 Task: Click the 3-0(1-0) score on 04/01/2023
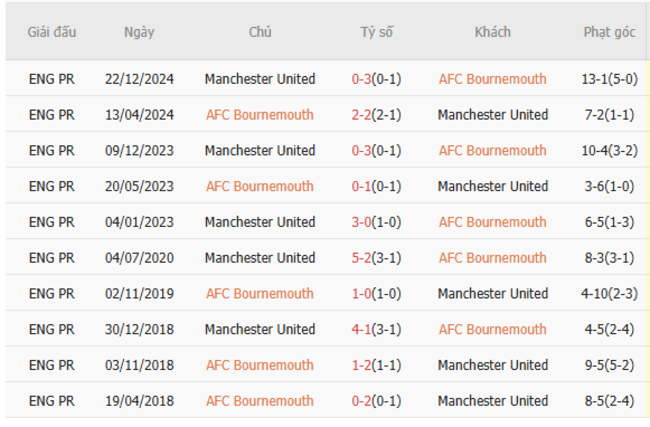[377, 222]
